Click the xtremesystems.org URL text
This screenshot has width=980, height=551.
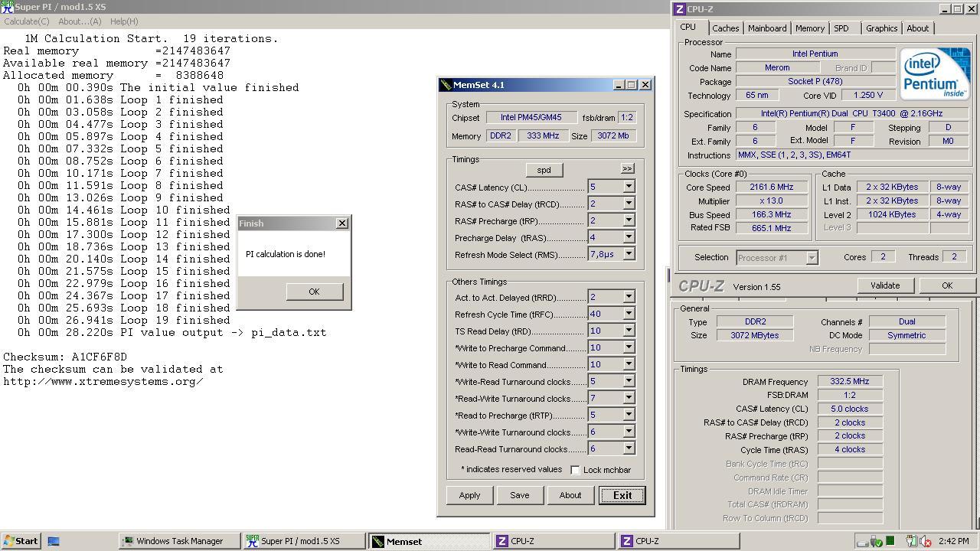click(x=103, y=382)
